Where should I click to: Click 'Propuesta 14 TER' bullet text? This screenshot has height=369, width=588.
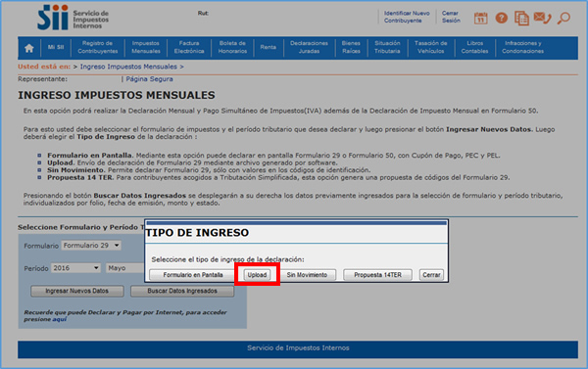[x=79, y=177]
